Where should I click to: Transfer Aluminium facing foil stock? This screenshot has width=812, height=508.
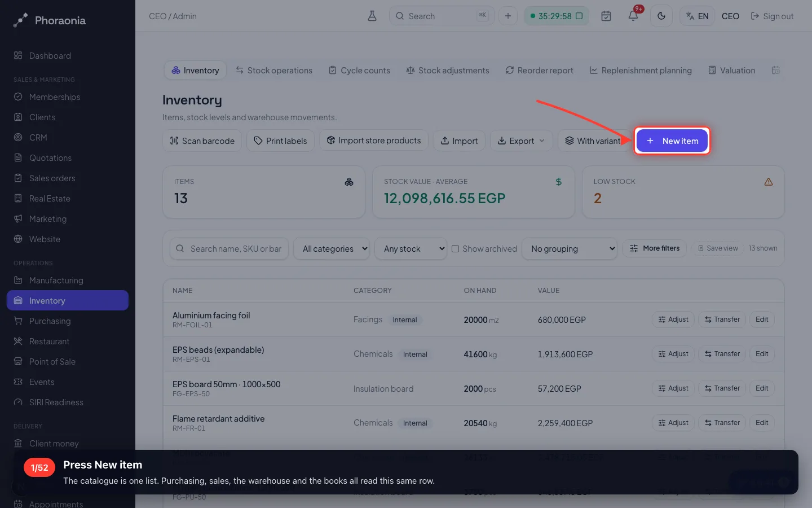pos(722,319)
